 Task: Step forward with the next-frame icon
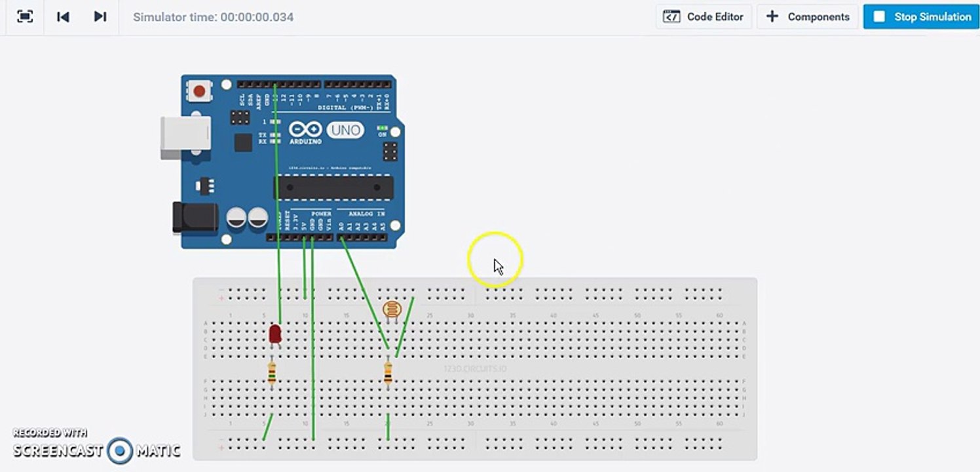[x=100, y=16]
